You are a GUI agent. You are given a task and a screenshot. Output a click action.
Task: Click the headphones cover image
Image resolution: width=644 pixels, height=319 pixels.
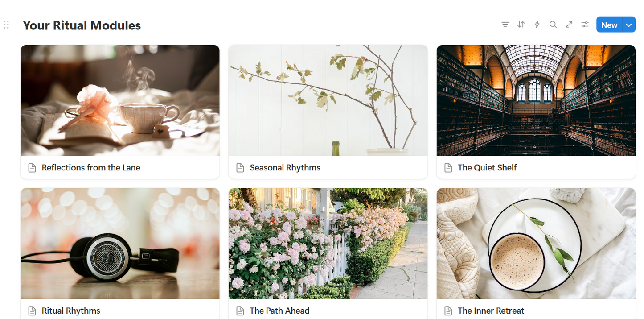[120, 244]
